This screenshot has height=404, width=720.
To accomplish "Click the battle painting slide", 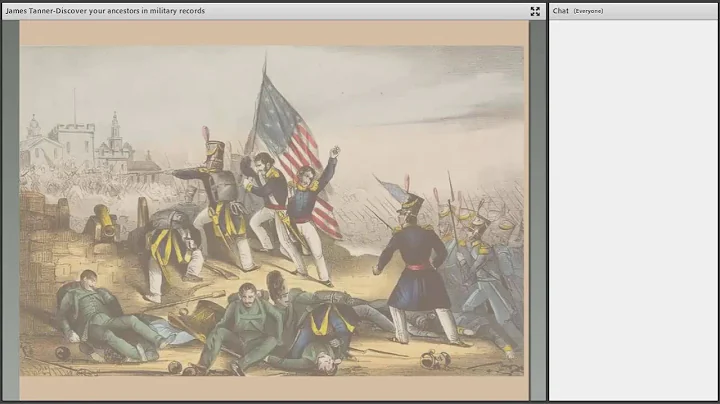I will (x=274, y=210).
